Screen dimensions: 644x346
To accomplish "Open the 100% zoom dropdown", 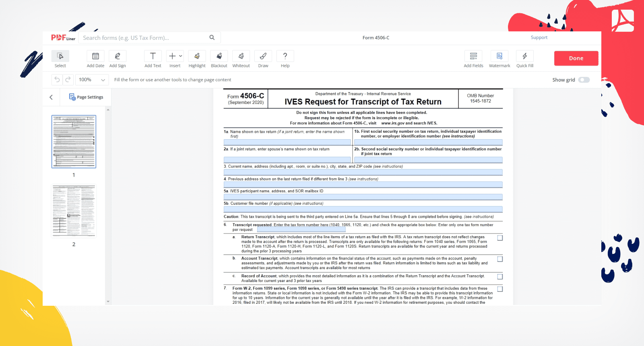I will (92, 80).
